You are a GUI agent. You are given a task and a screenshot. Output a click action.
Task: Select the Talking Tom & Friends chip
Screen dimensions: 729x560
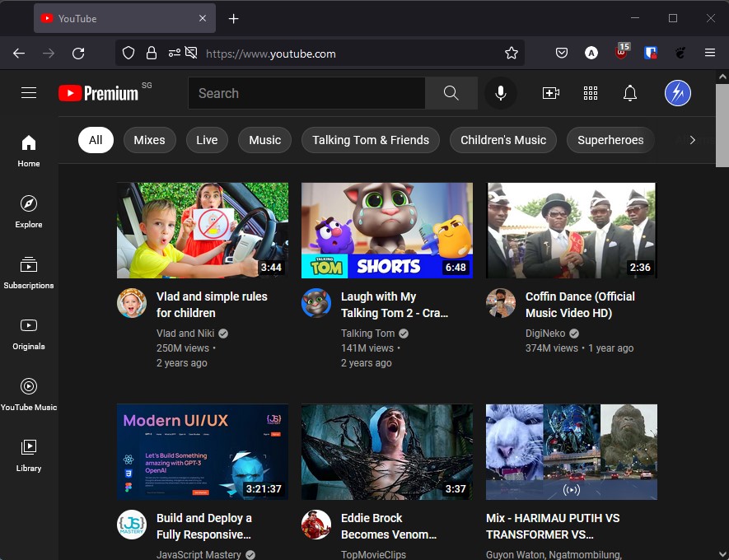pyautogui.click(x=371, y=140)
